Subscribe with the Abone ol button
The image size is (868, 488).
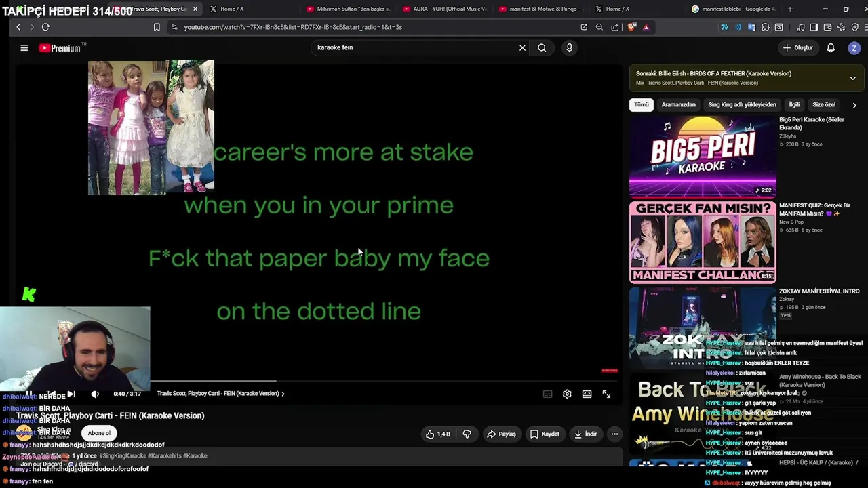(99, 433)
